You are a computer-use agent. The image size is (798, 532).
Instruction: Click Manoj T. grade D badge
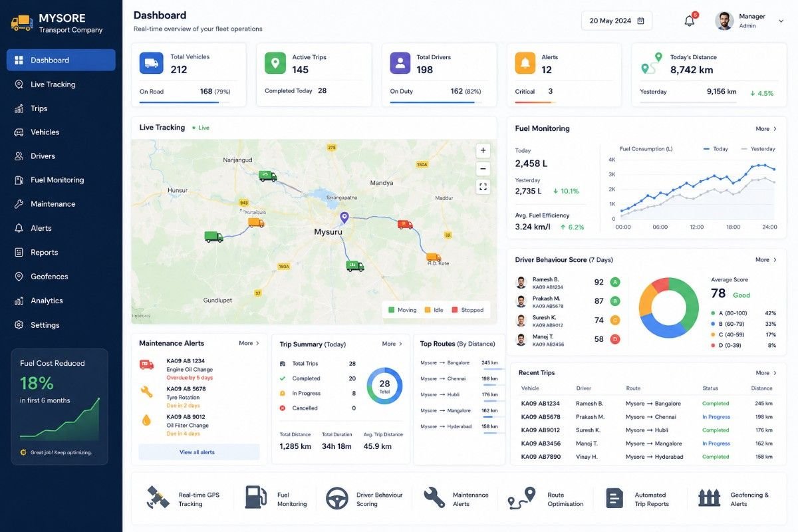[x=615, y=339]
